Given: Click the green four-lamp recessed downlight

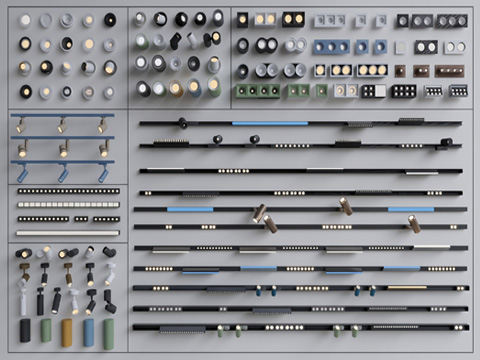Looking at the screenshot, I should [x=258, y=91].
